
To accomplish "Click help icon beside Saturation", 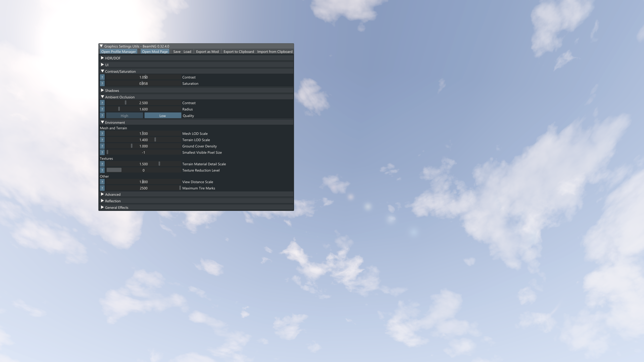I will (102, 83).
